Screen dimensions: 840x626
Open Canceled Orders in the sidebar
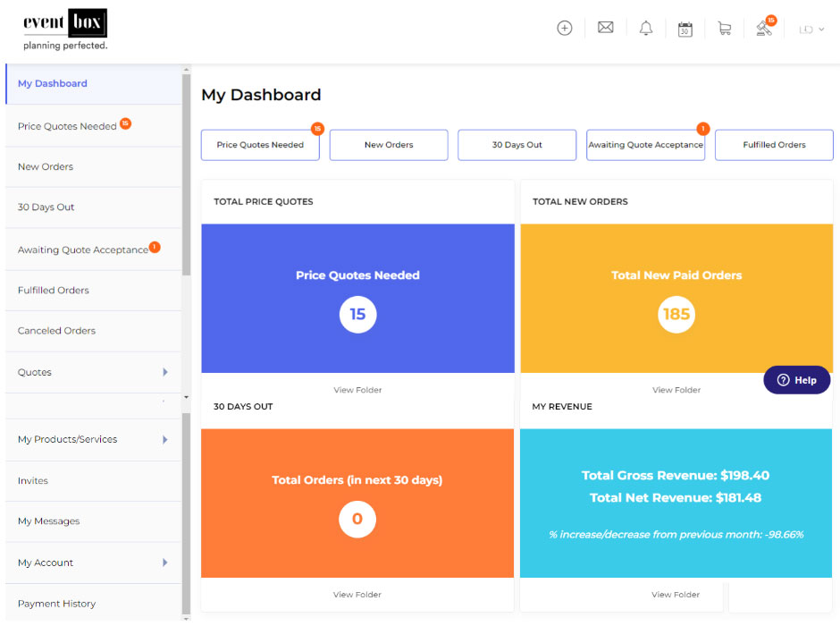[56, 331]
